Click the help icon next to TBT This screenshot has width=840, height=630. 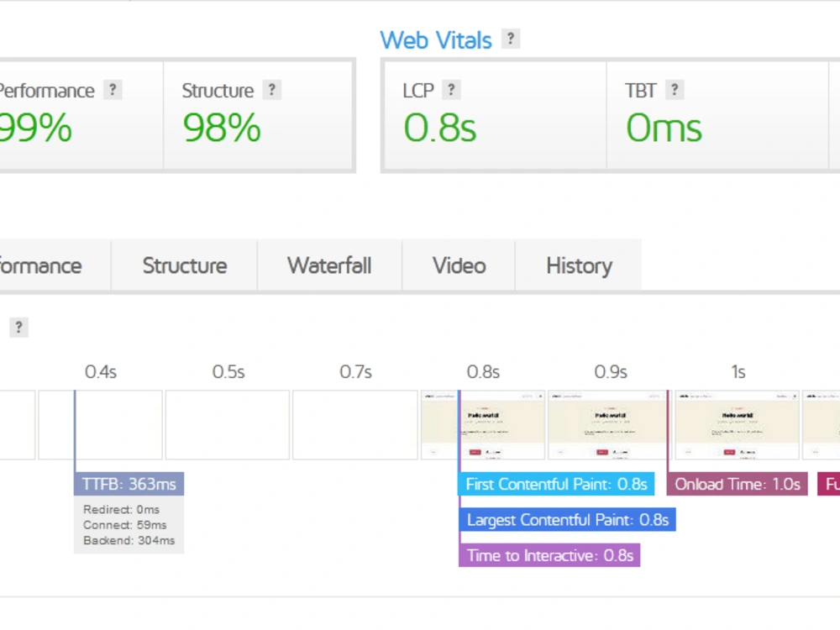[675, 90]
